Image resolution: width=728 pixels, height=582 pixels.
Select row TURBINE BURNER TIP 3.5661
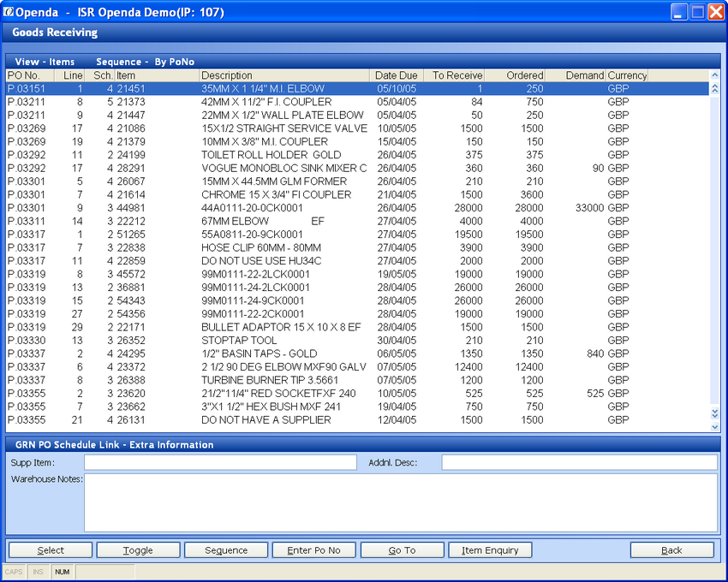[357, 380]
